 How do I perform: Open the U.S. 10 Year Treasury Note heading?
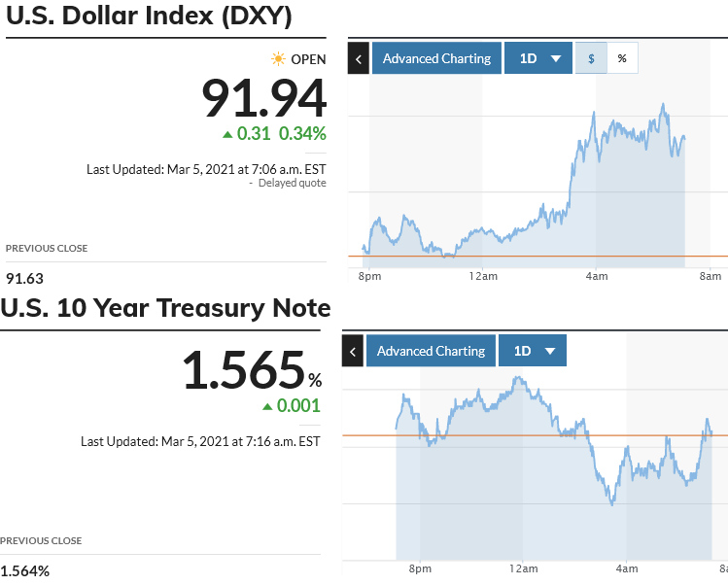click(166, 309)
